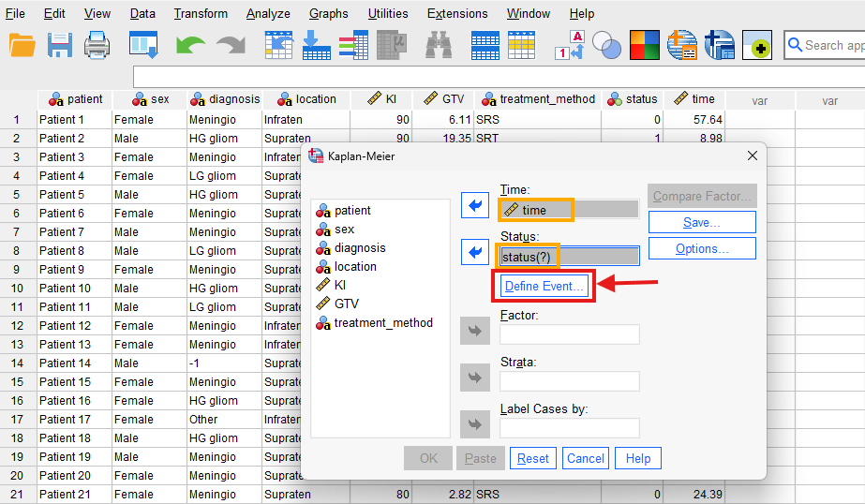The width and height of the screenshot is (865, 504).
Task: Redo action gray arrow
Action: [231, 45]
